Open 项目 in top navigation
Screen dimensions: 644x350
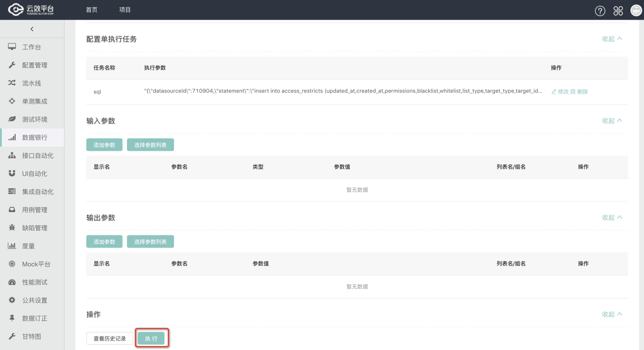pos(125,10)
